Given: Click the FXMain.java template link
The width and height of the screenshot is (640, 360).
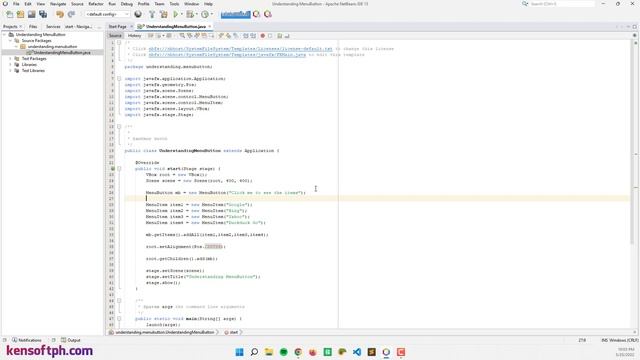Looking at the screenshot, I should tap(227, 55).
